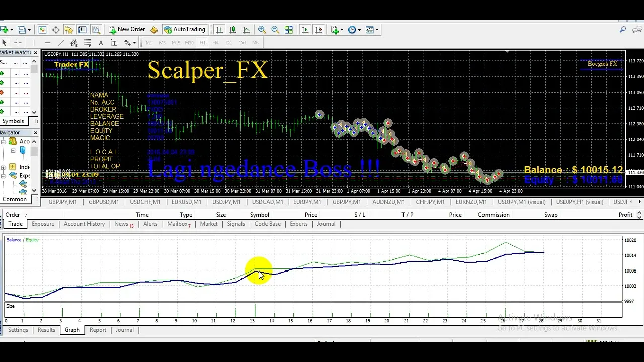The image size is (644, 362).
Task: Toggle the chart shift icon
Action: coord(318,30)
